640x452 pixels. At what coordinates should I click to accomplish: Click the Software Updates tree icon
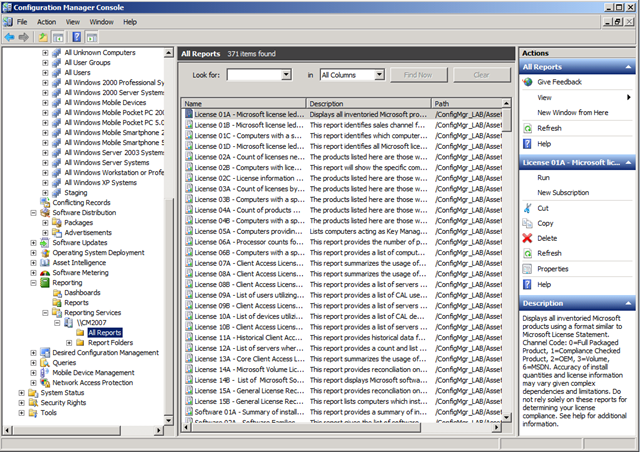pyautogui.click(x=45, y=243)
